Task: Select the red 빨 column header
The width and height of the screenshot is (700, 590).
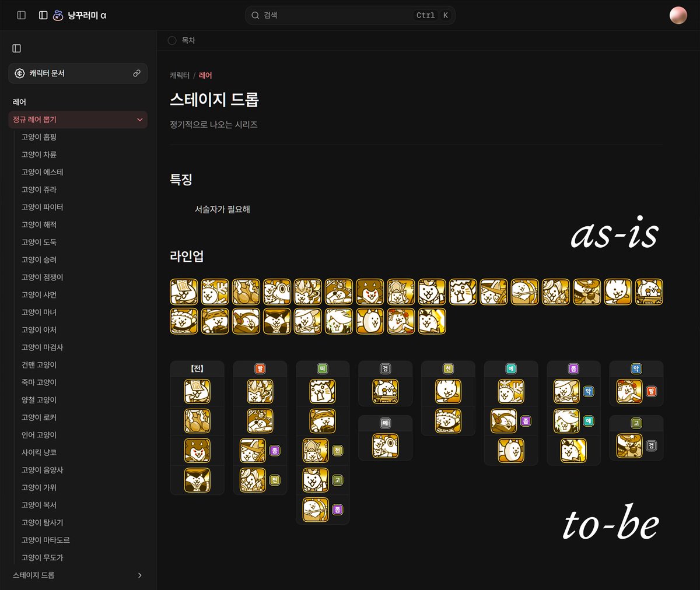Action: 260,369
